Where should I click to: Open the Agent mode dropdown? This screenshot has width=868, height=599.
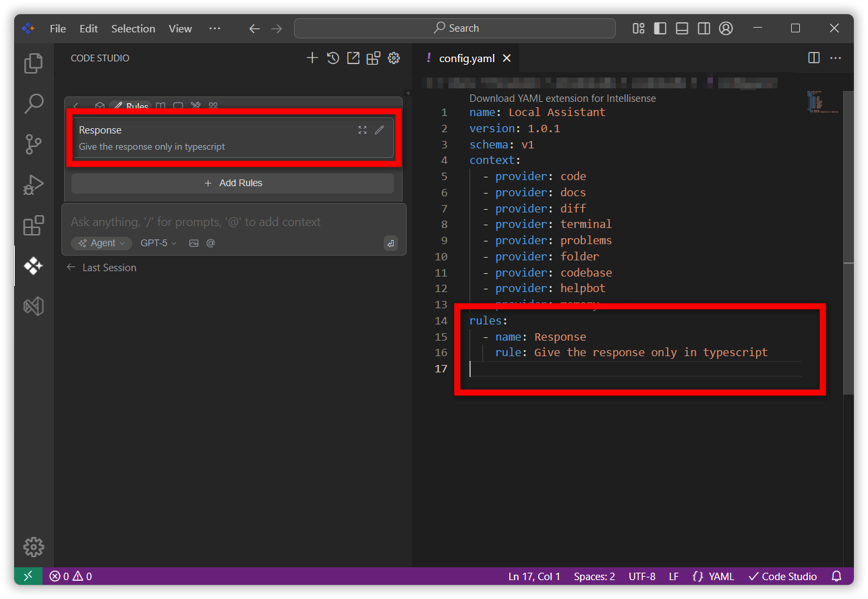tap(102, 244)
